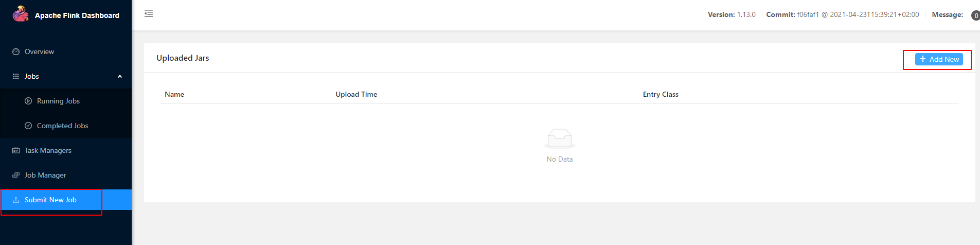Click the Completed Jobs checkmark icon
The width and height of the screenshot is (980, 245).
pos(28,126)
